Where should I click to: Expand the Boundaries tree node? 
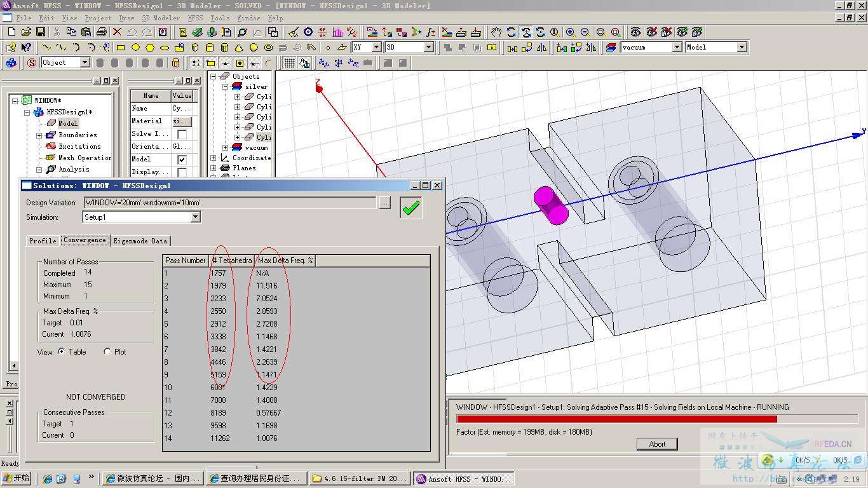point(39,135)
